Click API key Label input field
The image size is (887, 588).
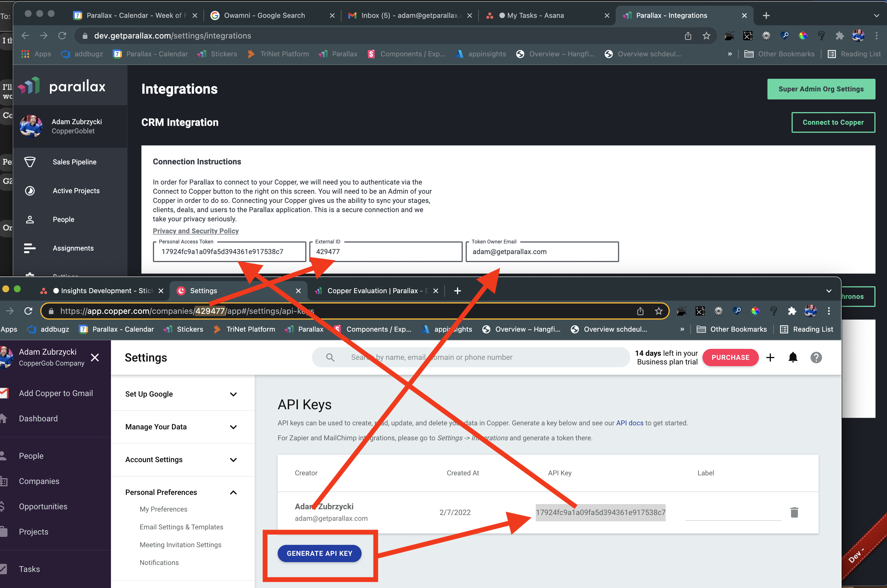733,512
